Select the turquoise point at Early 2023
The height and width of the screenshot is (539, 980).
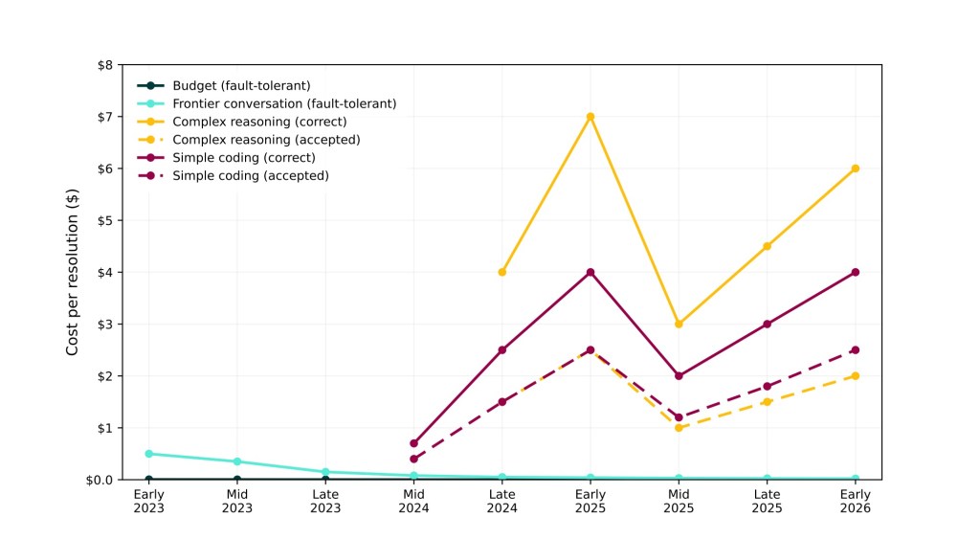(x=148, y=454)
